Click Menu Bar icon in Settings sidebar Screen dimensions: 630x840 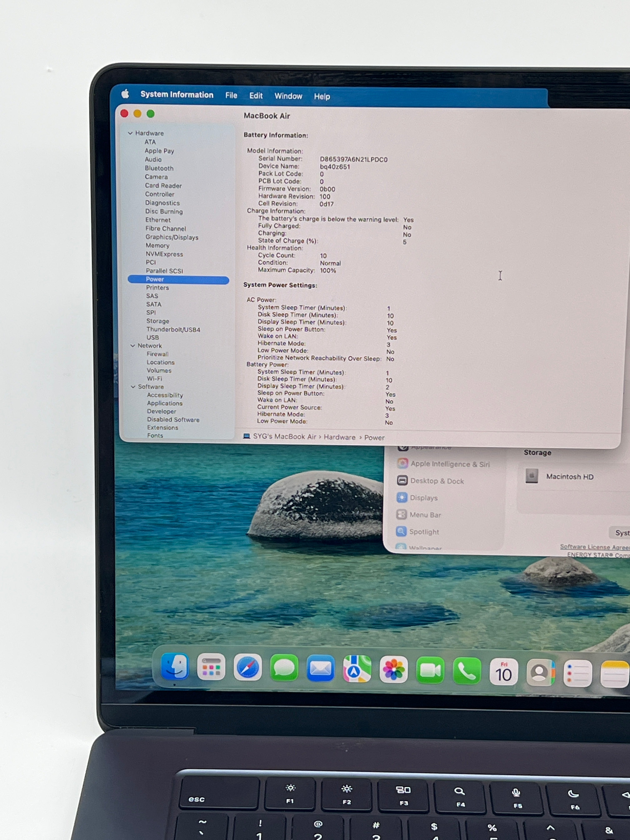click(401, 515)
